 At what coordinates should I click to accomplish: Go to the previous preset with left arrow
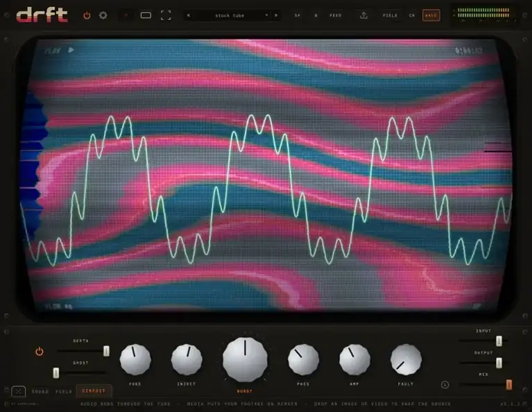(x=188, y=15)
